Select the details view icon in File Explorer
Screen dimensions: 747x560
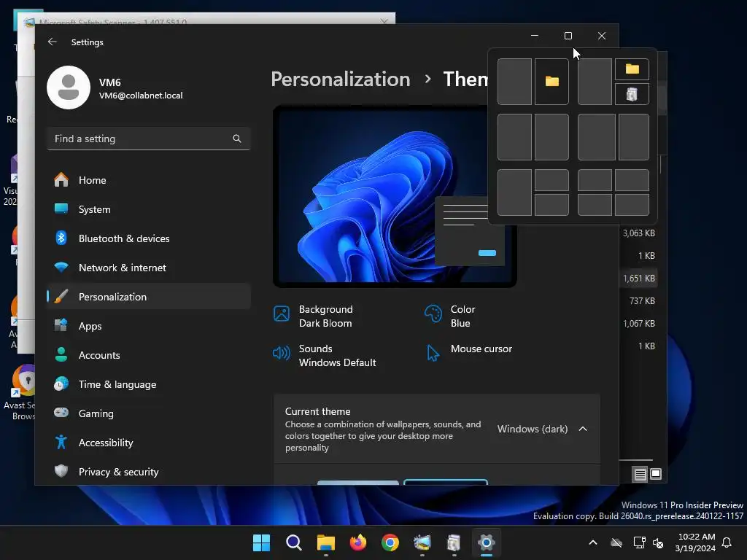pos(640,474)
